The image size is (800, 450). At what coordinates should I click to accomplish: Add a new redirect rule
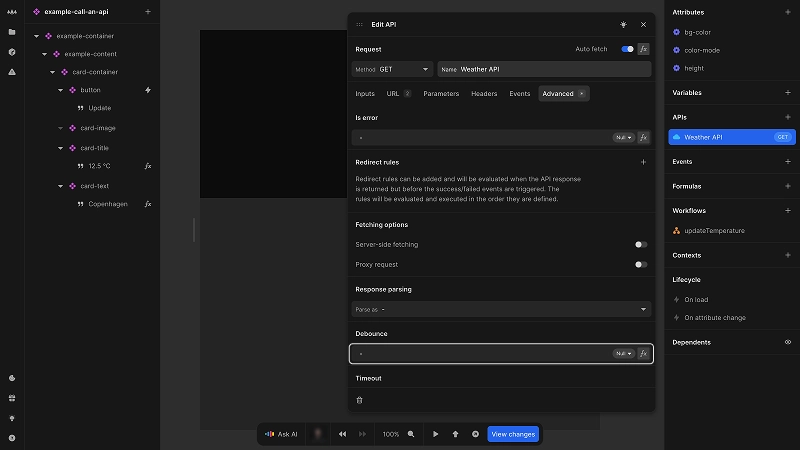[x=643, y=162]
